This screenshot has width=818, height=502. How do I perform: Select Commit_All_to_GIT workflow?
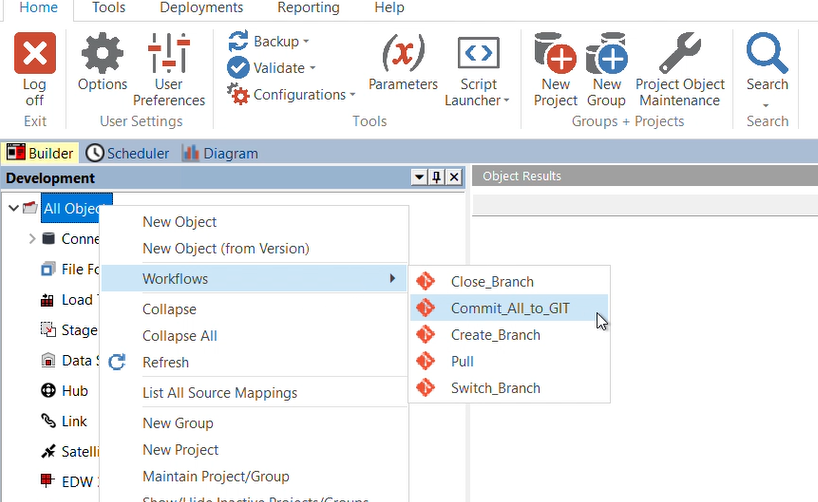pos(510,308)
